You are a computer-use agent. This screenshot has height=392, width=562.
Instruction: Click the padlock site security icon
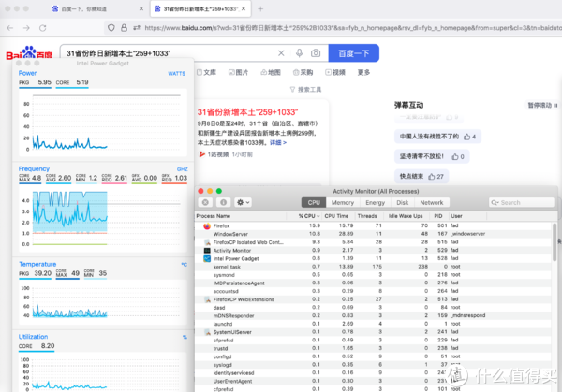[124, 27]
